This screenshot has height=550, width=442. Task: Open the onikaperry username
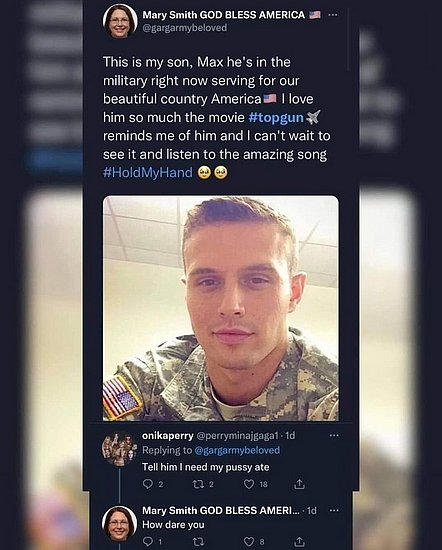pyautogui.click(x=168, y=436)
